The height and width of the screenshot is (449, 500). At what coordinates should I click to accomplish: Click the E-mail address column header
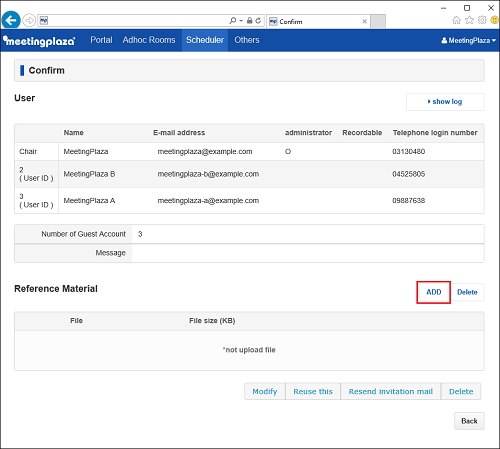(x=179, y=133)
